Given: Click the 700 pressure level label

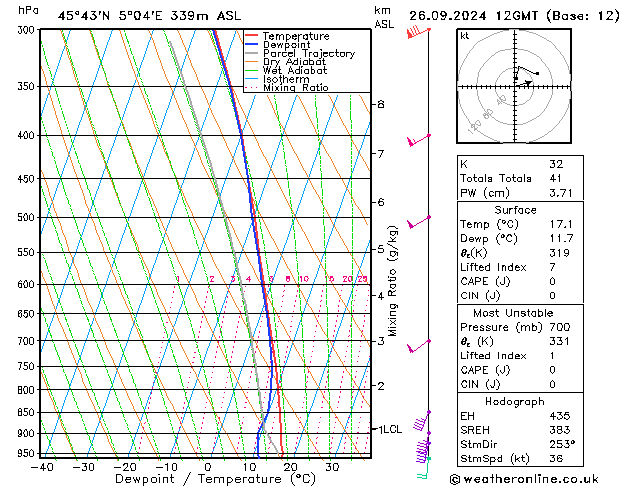Looking at the screenshot, I should coord(28,341).
